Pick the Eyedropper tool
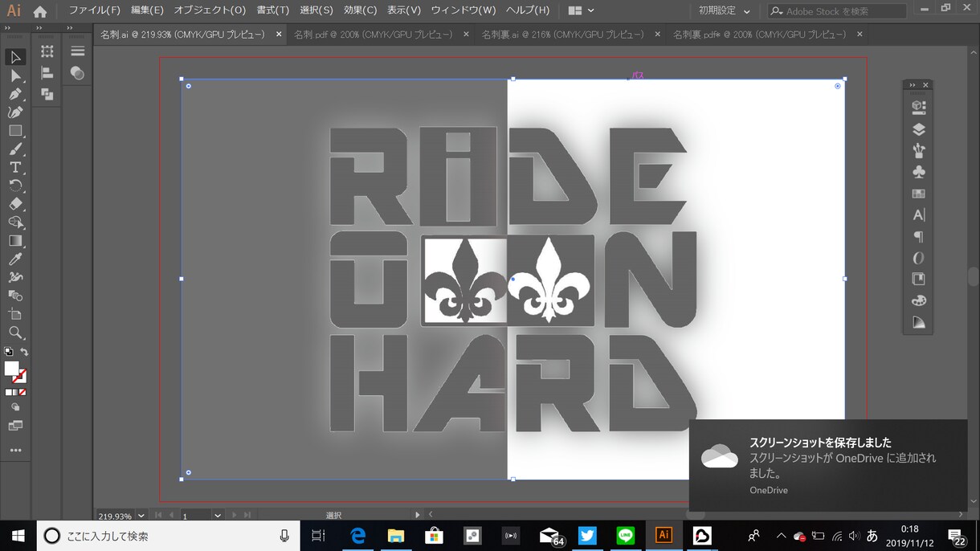This screenshot has height=551, width=980. click(x=15, y=259)
